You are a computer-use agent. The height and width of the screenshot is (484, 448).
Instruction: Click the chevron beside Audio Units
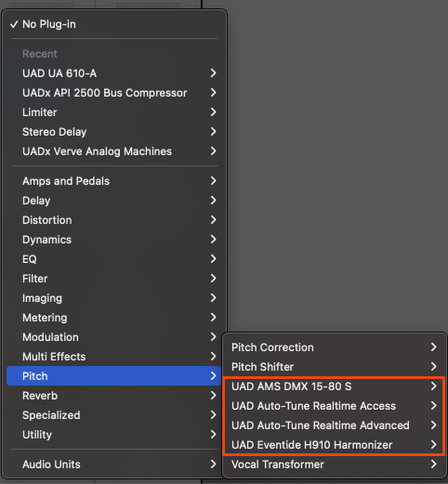[213, 464]
